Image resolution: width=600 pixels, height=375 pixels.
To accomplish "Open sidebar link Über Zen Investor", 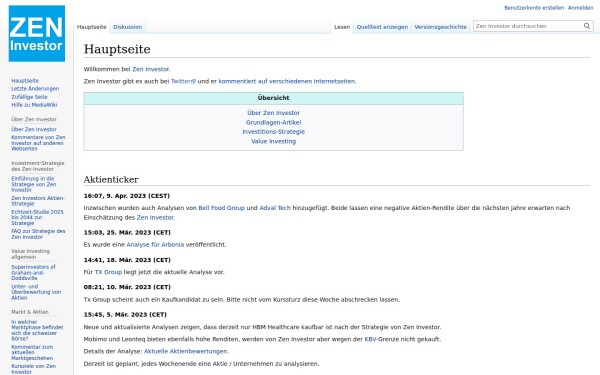I will point(34,129).
